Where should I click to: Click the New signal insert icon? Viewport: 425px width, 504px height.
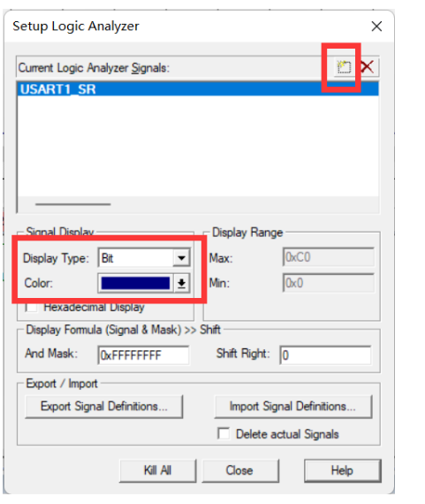pyautogui.click(x=344, y=67)
